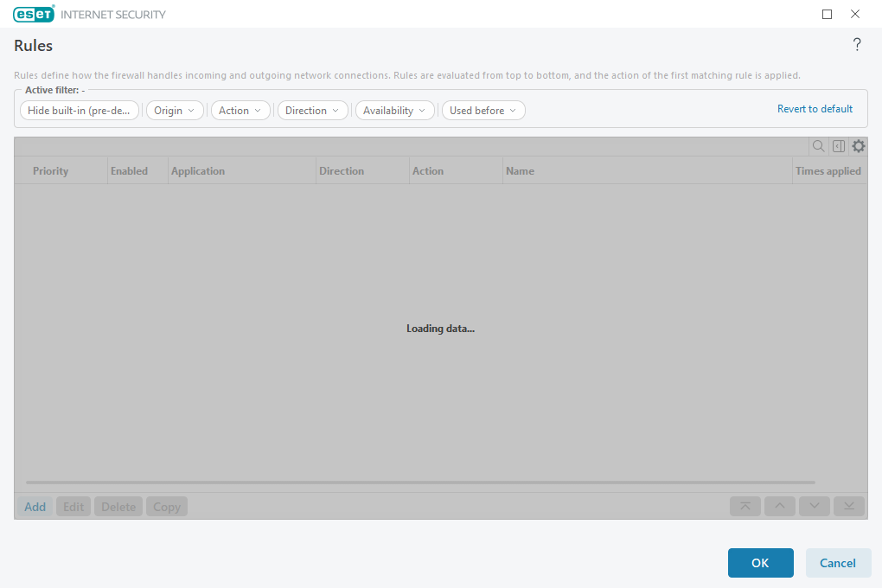Click the horizontal scrollbar of rules table
Viewport: 882px width, 588px height.
pyautogui.click(x=420, y=483)
